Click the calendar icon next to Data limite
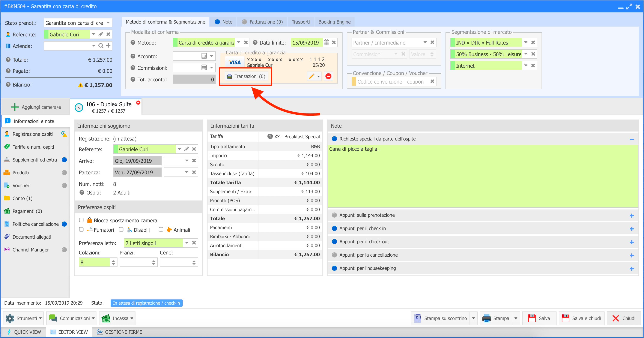The height and width of the screenshot is (338, 644). [x=326, y=42]
